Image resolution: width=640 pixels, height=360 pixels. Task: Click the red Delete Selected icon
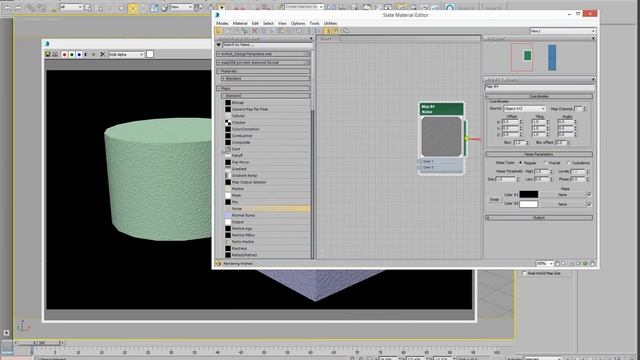255,31
